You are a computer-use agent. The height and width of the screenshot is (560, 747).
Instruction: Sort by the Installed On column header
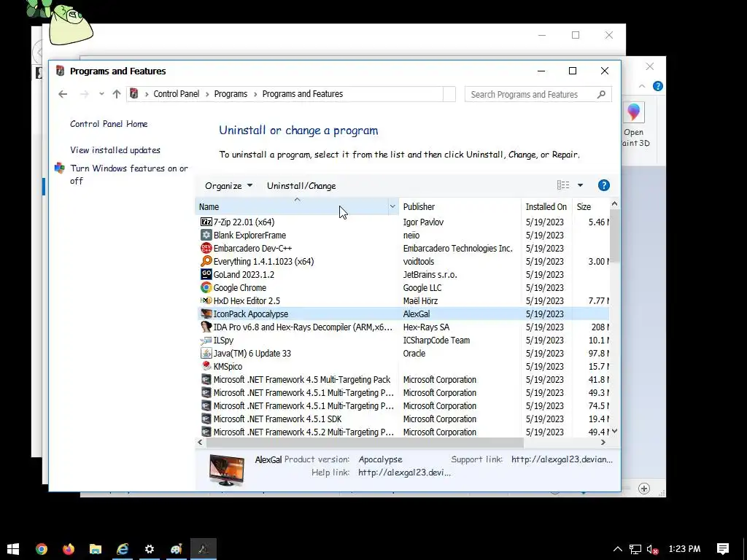click(x=546, y=206)
